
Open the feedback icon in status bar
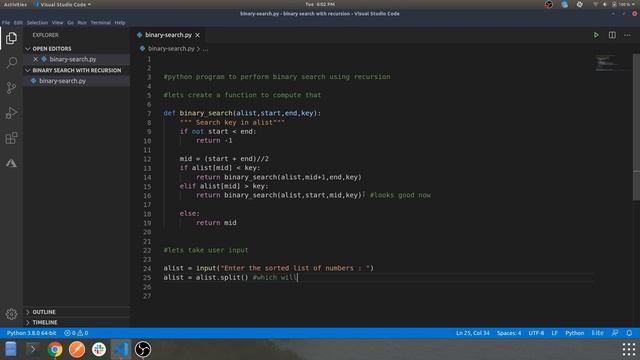click(x=615, y=333)
